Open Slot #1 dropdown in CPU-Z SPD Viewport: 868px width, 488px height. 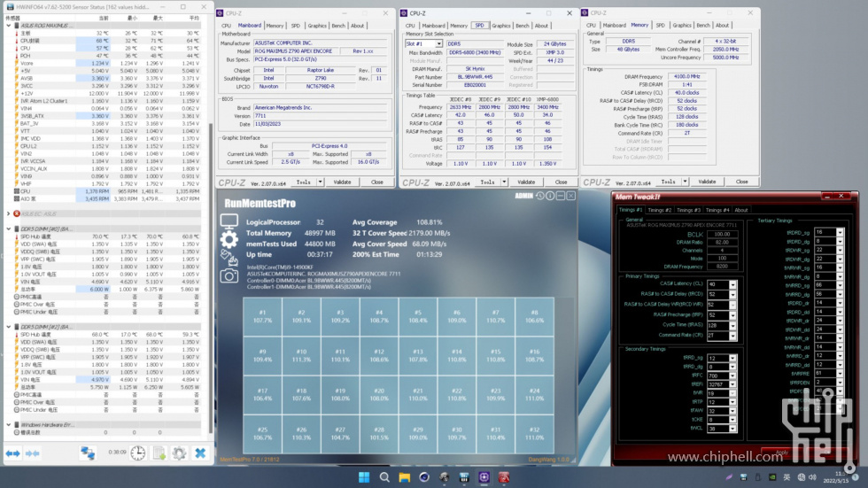(439, 43)
